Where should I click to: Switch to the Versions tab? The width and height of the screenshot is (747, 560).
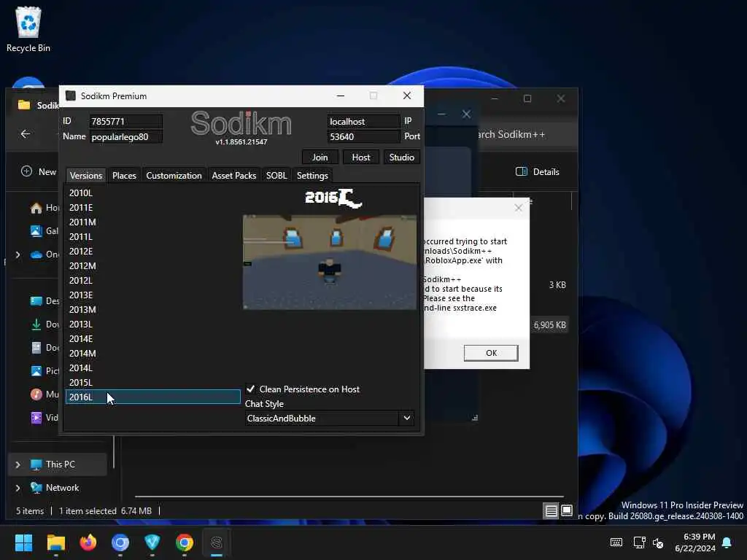click(x=86, y=176)
